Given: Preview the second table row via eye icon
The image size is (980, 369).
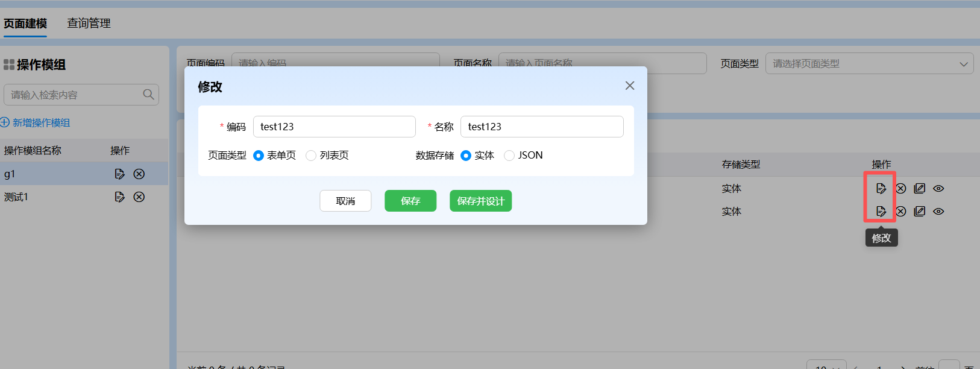Looking at the screenshot, I should (x=938, y=212).
